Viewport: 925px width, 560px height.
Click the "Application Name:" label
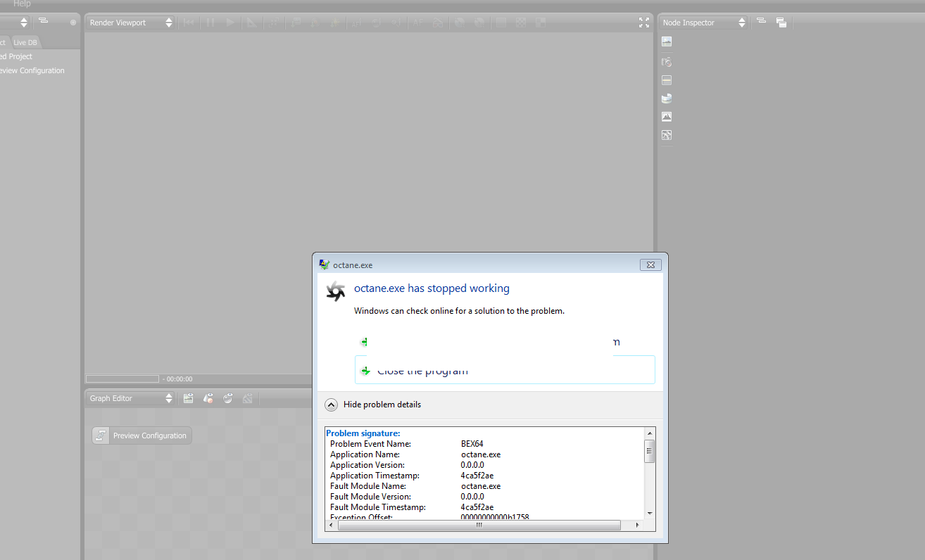(x=365, y=454)
